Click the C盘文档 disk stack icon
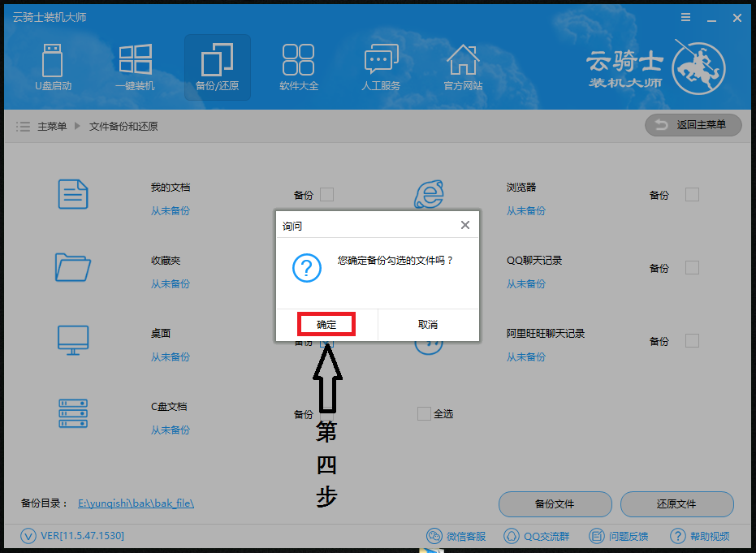 coord(73,413)
